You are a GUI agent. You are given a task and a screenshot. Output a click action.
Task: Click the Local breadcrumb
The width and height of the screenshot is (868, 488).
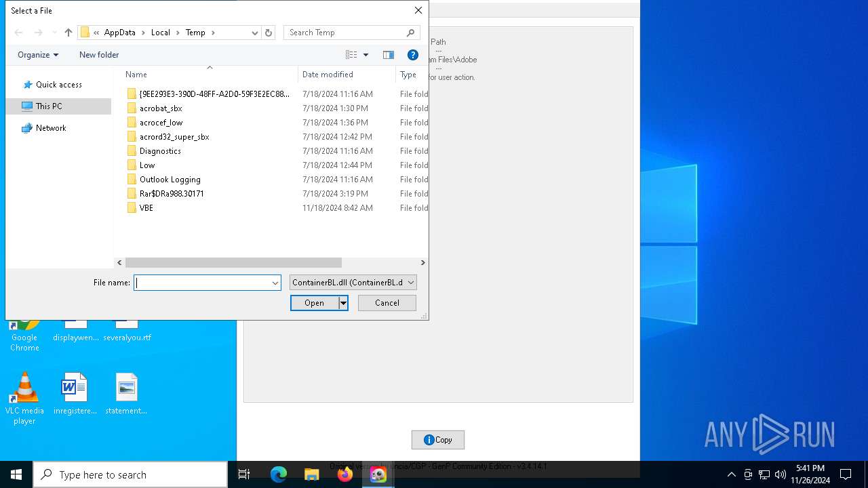(161, 33)
